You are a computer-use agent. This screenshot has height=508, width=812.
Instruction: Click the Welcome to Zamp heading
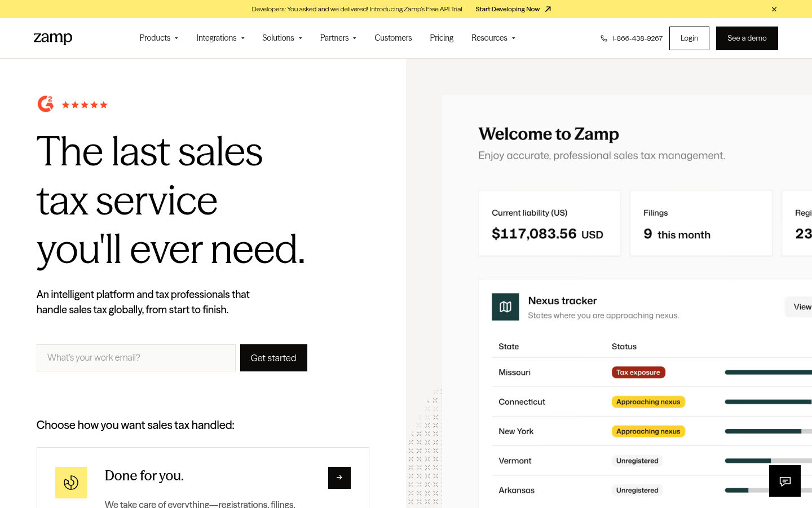(549, 134)
